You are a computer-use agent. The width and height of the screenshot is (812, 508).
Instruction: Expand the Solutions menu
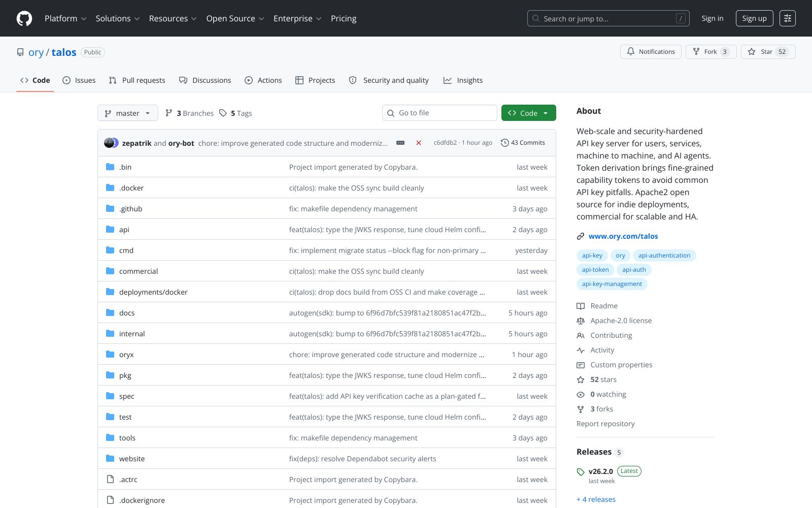coord(118,18)
